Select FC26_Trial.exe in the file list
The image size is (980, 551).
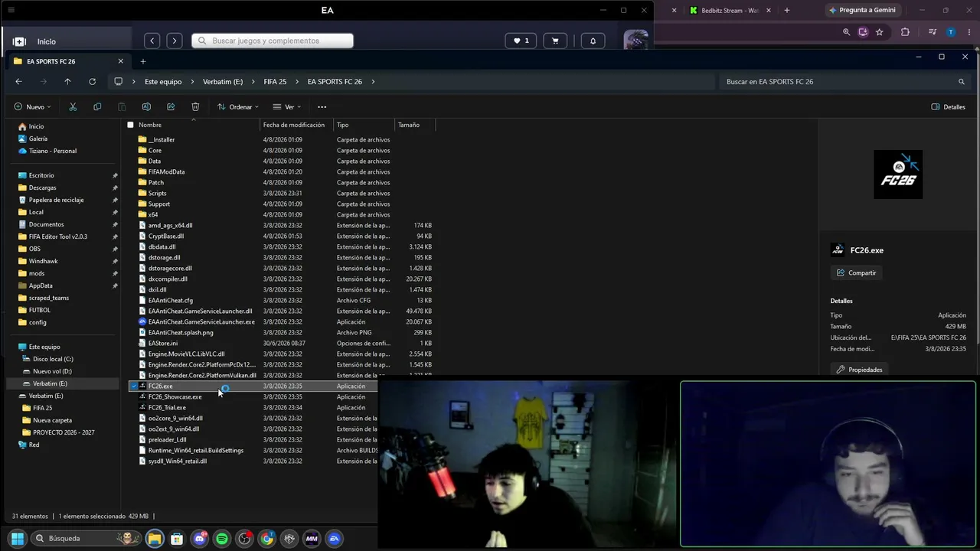tap(167, 408)
